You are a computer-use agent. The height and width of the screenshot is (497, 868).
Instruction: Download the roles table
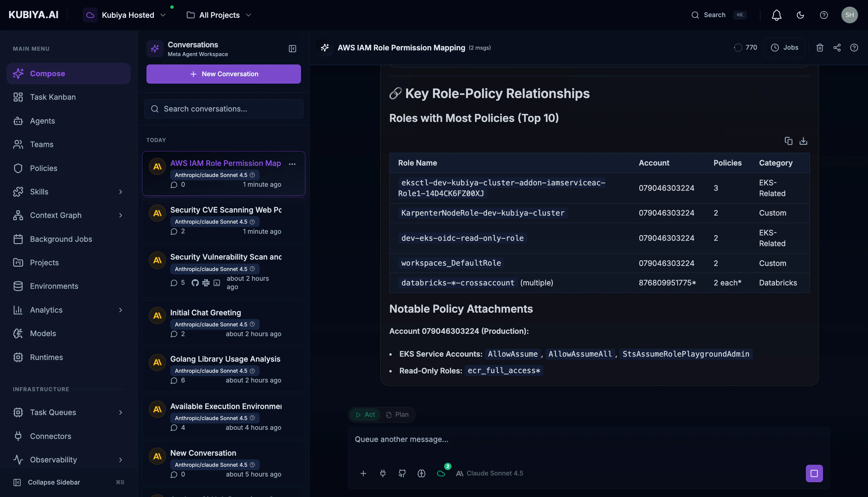[x=804, y=141]
